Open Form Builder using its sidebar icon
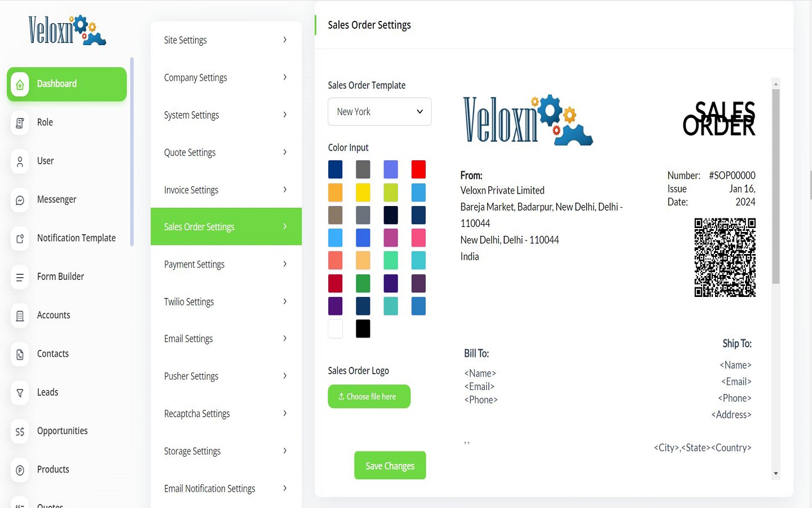 coord(20,277)
